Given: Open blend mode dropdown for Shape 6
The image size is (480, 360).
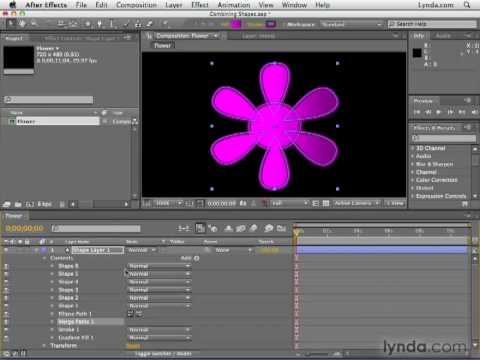Looking at the screenshot, I should (x=159, y=266).
